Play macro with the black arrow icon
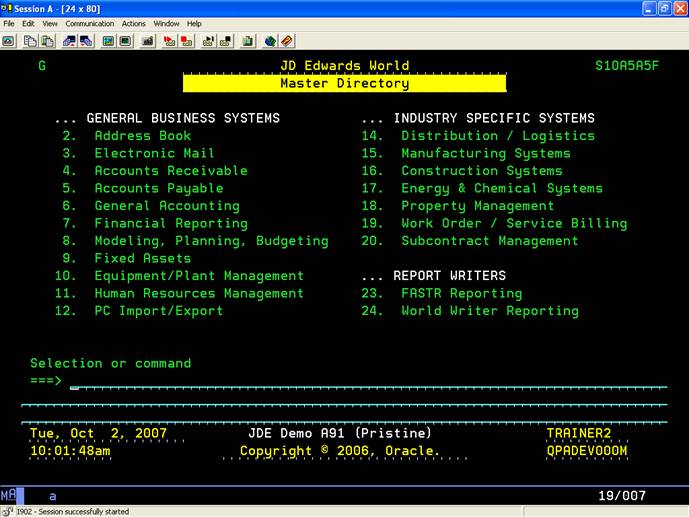689x517 pixels. click(x=208, y=41)
